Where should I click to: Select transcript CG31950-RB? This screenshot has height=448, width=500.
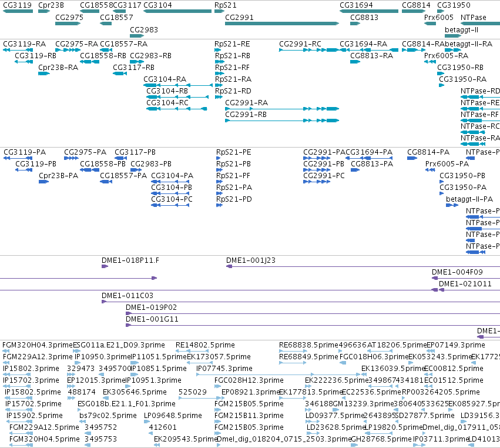[x=460, y=68]
